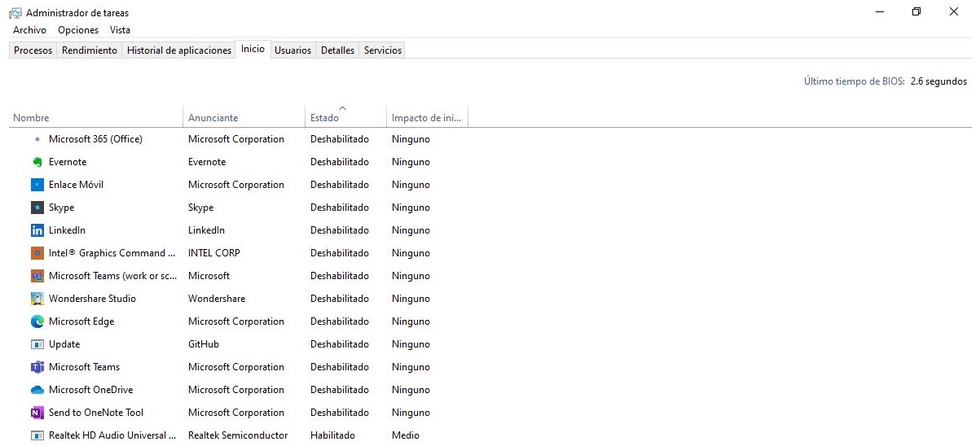Sort by Impacto de inicio column

[427, 117]
